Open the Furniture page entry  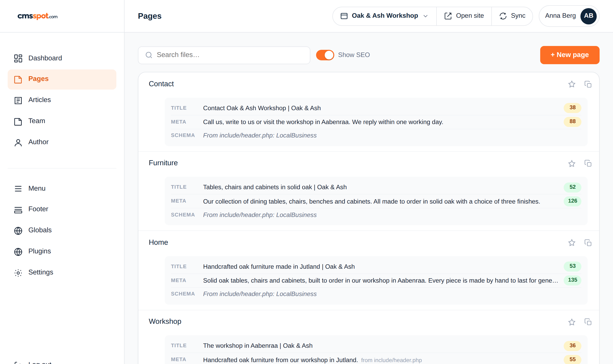tap(163, 163)
